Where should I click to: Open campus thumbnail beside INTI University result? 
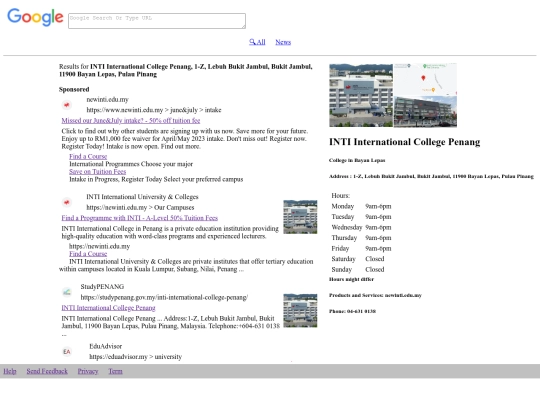click(300, 217)
